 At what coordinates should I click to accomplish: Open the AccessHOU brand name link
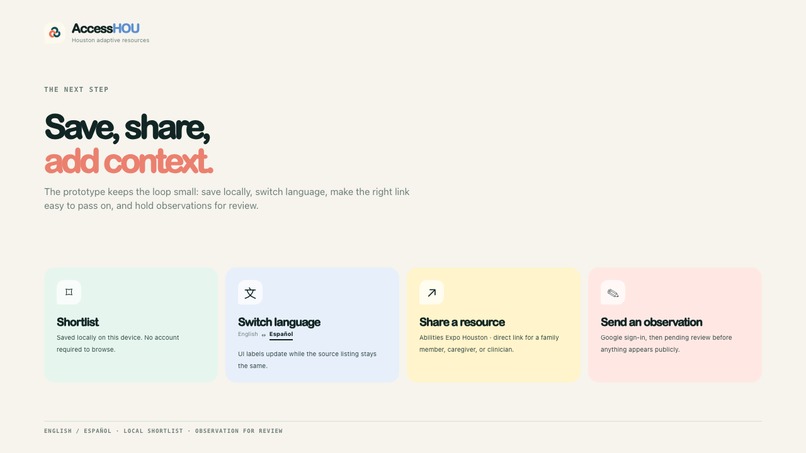pos(105,28)
